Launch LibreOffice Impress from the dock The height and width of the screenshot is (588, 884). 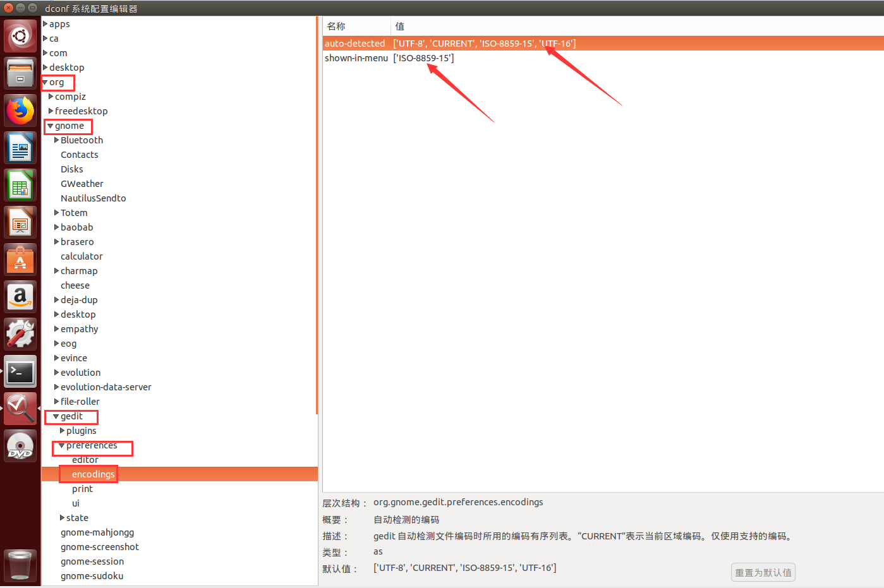(20, 222)
